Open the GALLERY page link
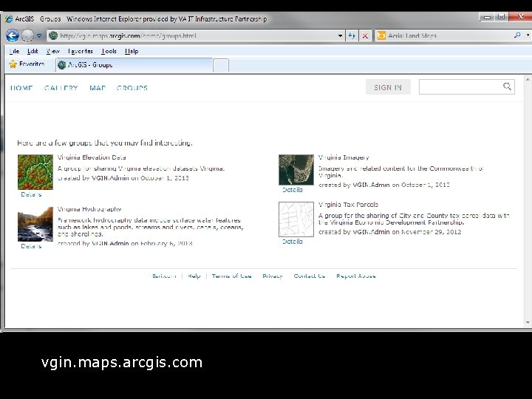The height and width of the screenshot is (399, 532). point(61,88)
